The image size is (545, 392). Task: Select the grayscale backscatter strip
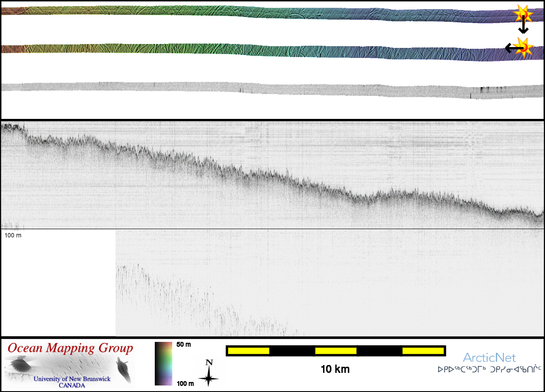tap(262, 88)
